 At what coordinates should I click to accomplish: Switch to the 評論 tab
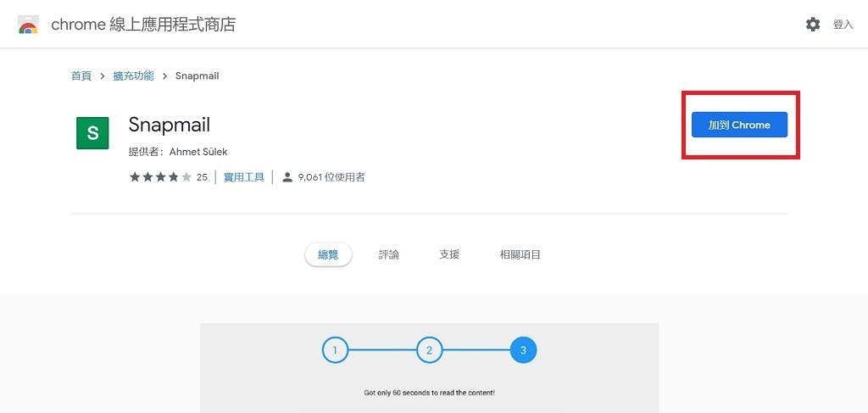click(388, 254)
